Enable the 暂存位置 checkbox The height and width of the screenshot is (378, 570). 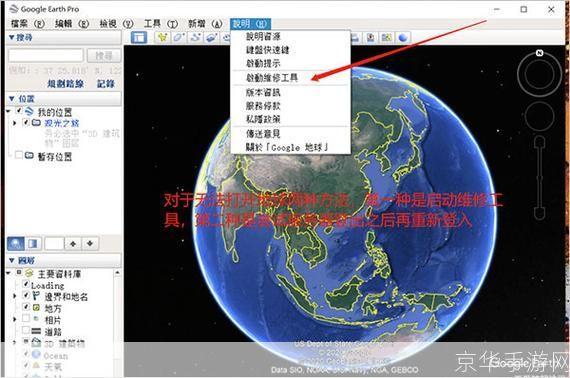click(x=19, y=155)
